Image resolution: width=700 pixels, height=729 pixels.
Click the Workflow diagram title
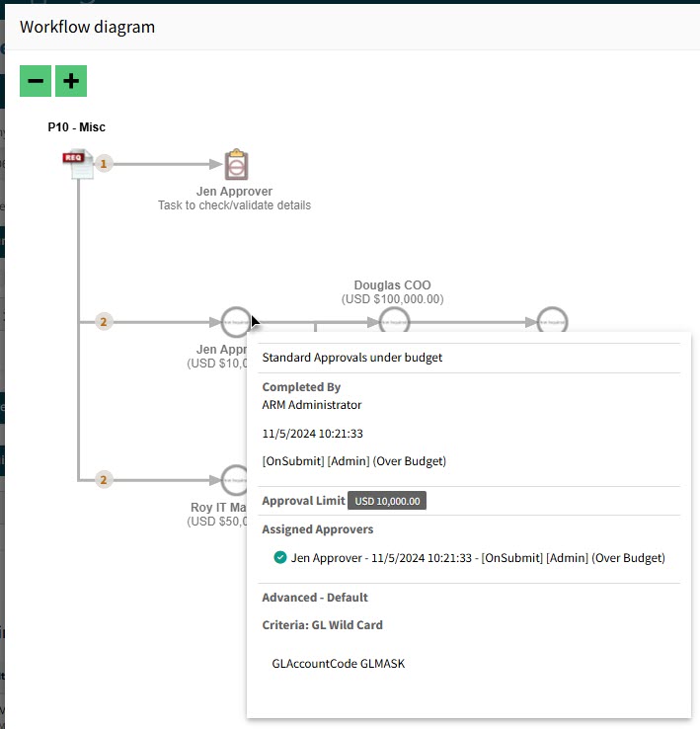[87, 27]
